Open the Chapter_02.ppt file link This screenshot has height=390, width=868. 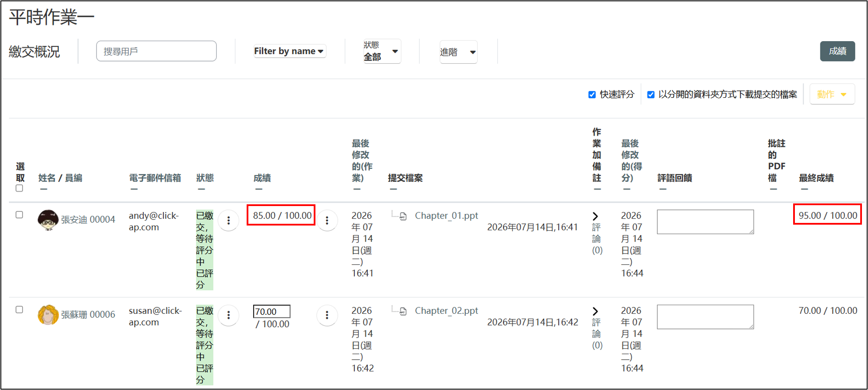(x=446, y=311)
